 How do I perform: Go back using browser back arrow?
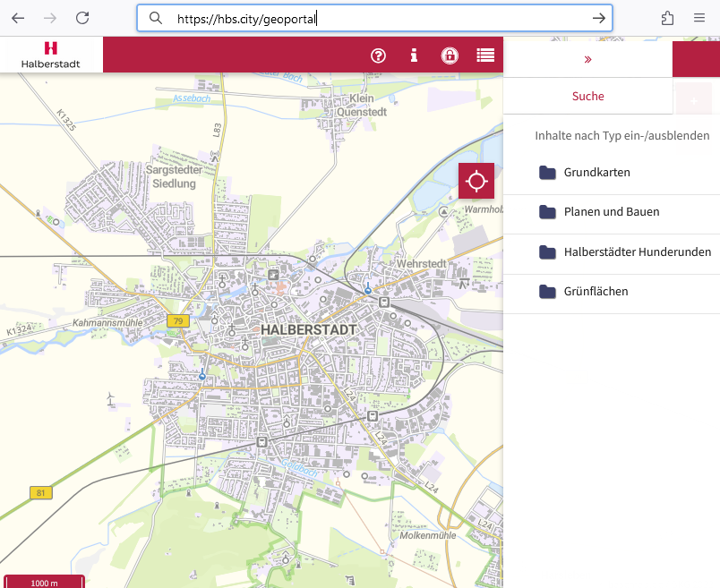point(18,18)
